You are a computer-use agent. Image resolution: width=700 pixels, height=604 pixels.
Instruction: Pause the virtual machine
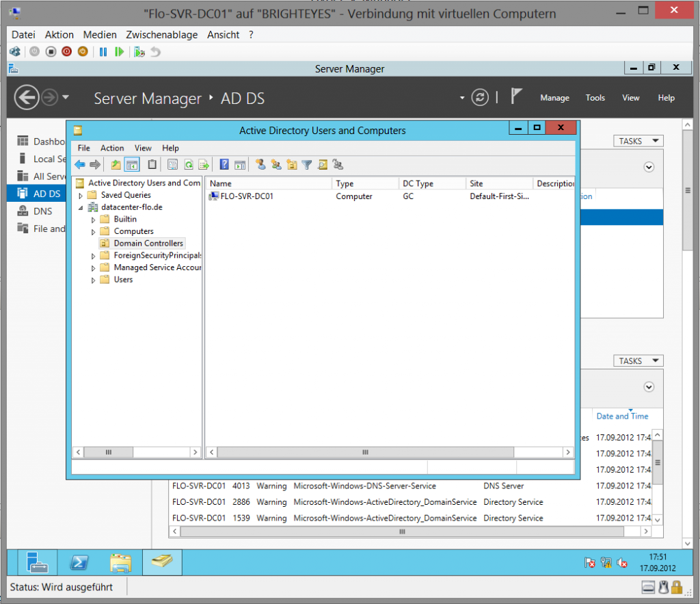tap(103, 52)
